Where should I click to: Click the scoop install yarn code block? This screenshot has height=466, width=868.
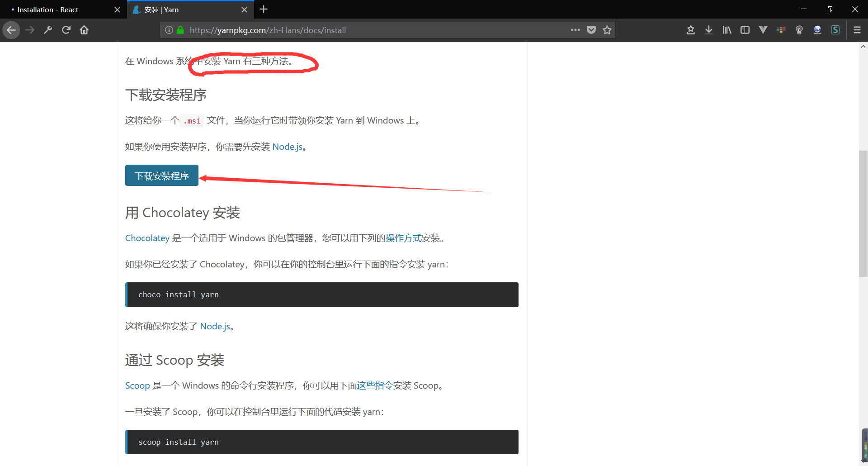[x=322, y=442]
